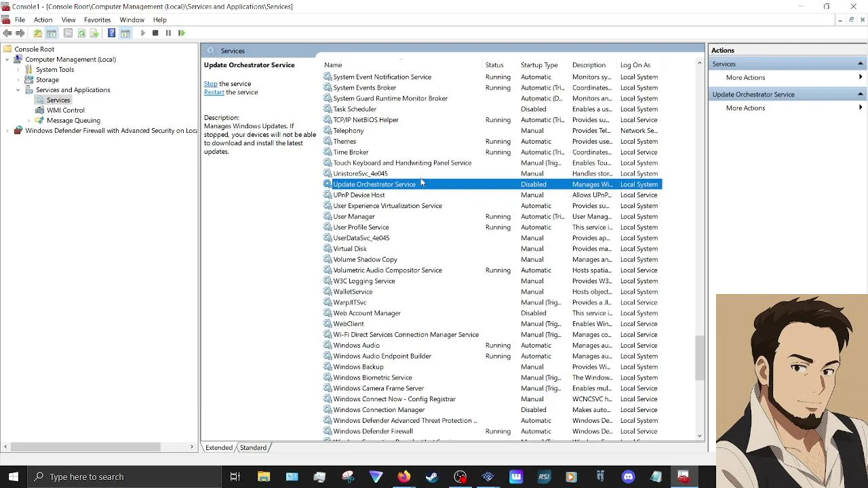The width and height of the screenshot is (868, 488).
Task: Expand the Storage tree node
Action: 18,80
